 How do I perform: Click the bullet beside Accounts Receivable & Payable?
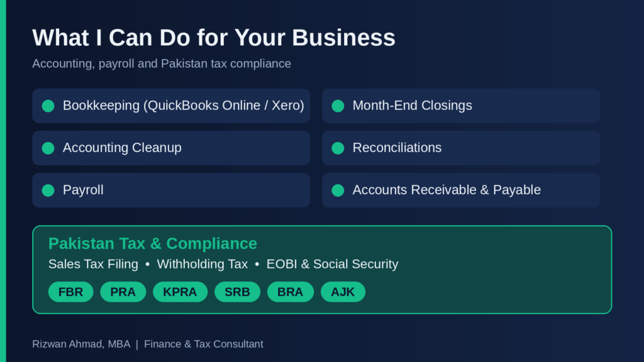tap(338, 190)
